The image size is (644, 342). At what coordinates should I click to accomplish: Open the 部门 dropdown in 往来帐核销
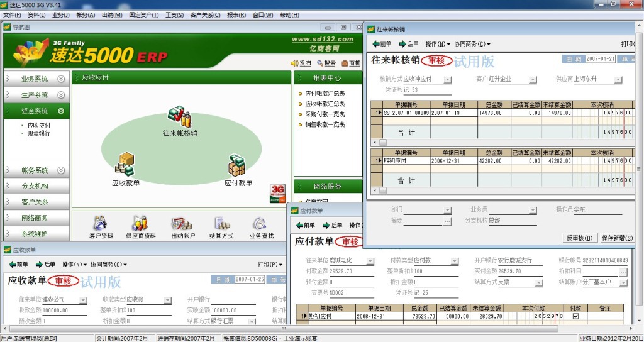[448, 210]
